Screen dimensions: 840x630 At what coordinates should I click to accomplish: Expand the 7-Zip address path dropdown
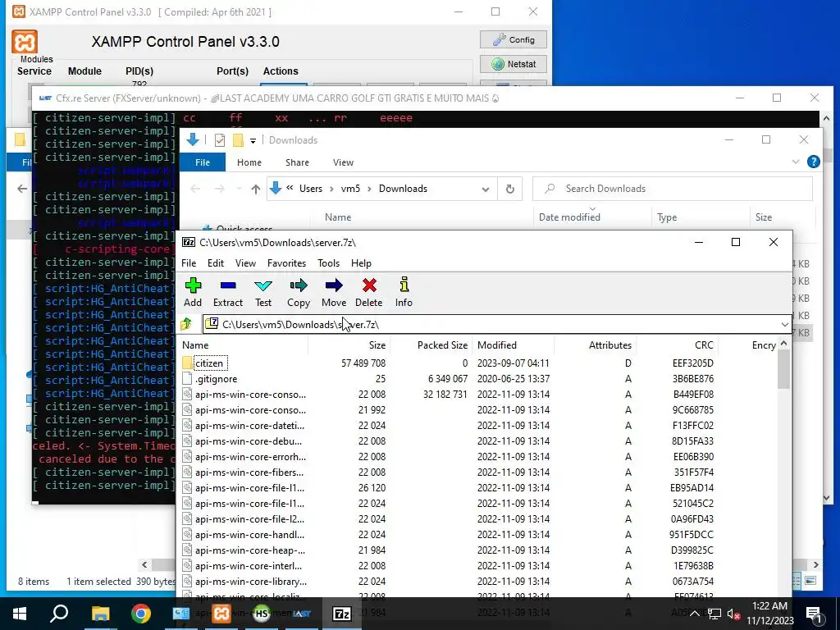(x=784, y=325)
